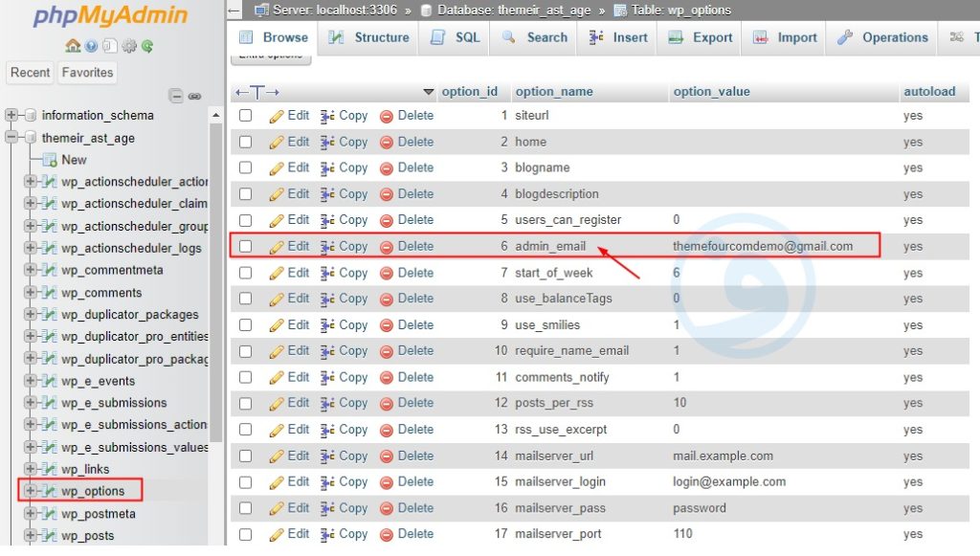Open the wp_posts table link
980x556 pixels.
click(x=87, y=535)
